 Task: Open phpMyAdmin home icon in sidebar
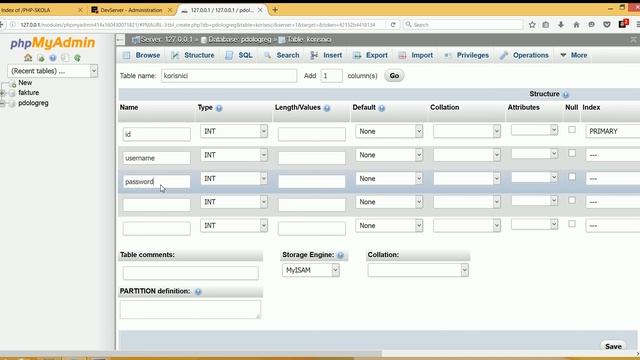(x=28, y=58)
